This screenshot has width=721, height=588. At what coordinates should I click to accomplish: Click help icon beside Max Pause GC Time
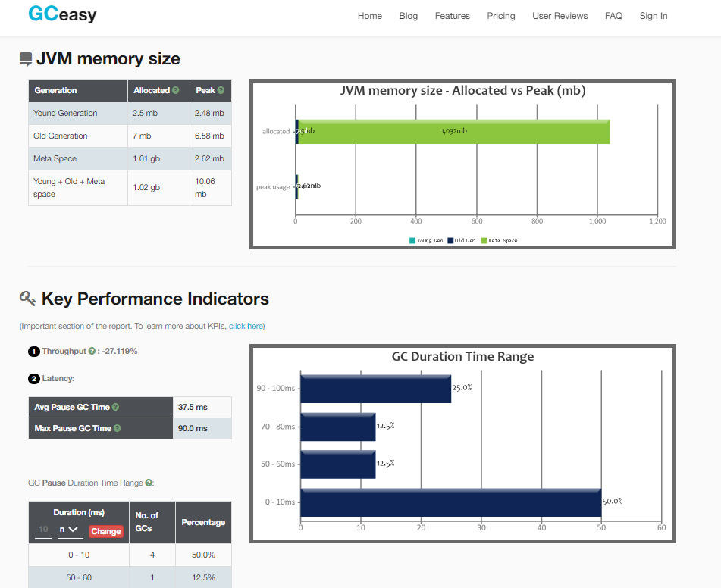click(118, 428)
